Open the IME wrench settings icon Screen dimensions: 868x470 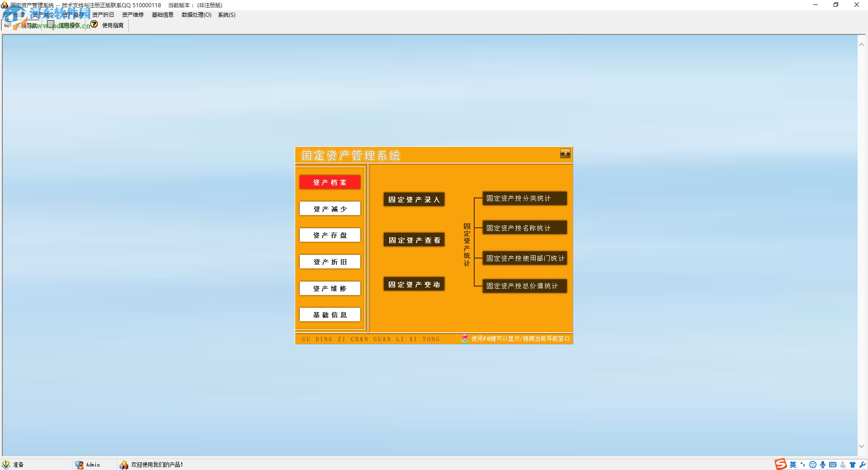tap(863, 465)
